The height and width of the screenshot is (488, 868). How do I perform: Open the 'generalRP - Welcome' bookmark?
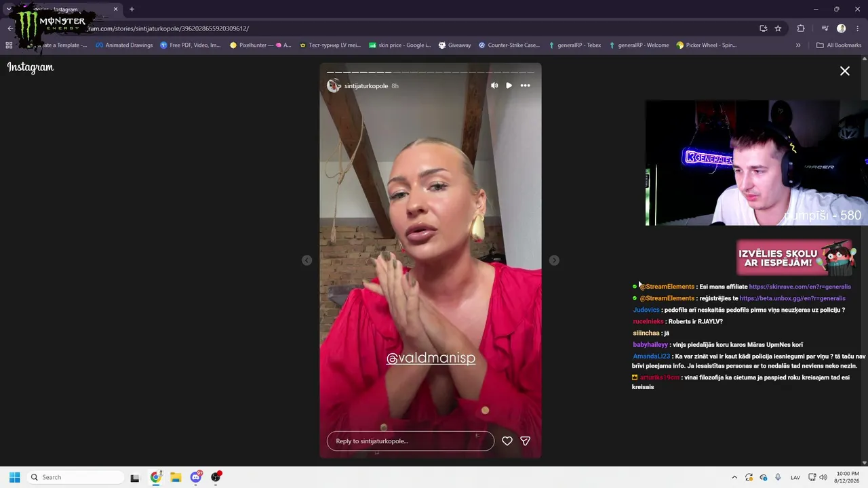(x=639, y=45)
